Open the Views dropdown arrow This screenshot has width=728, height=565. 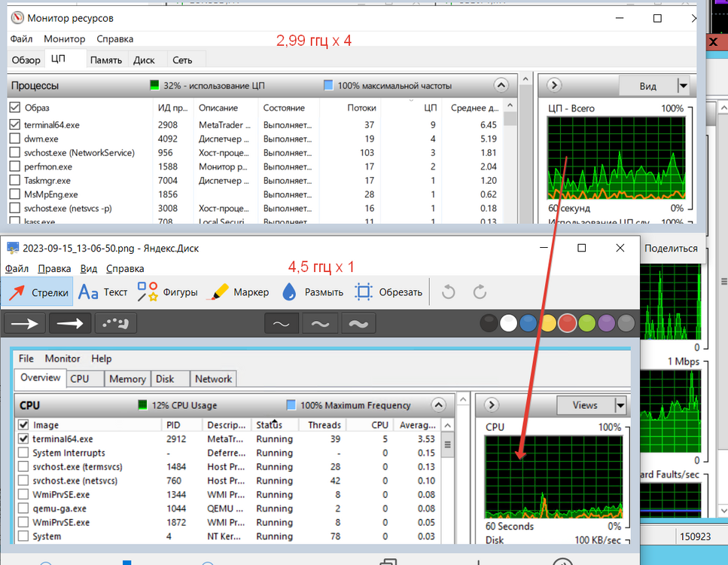621,405
